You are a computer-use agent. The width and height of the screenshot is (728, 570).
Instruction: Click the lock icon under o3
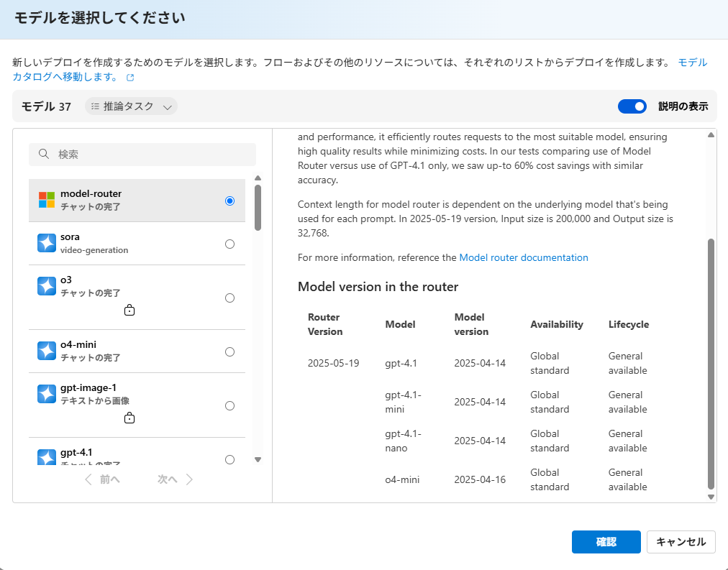coord(129,310)
